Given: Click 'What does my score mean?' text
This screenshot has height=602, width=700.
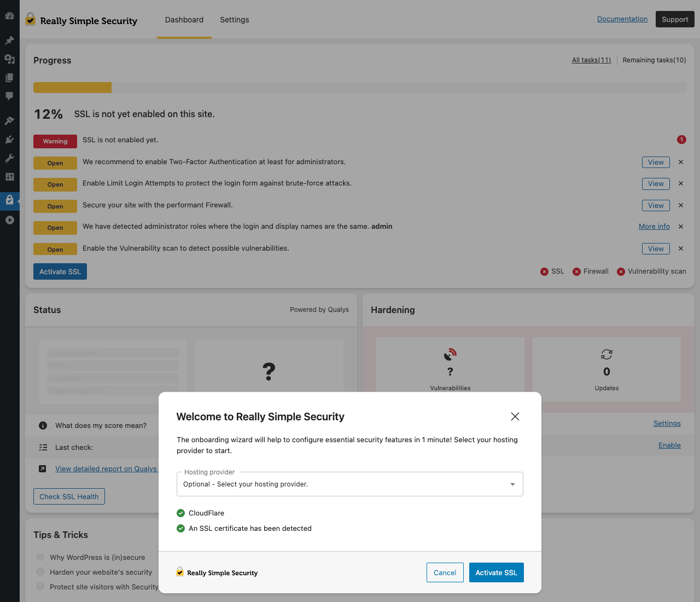Looking at the screenshot, I should point(101,425).
